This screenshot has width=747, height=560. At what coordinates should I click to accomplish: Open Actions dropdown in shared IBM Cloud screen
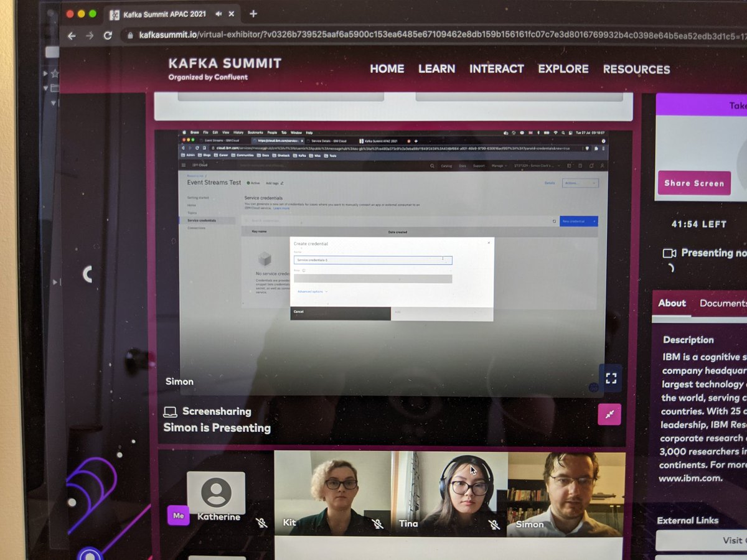tap(580, 183)
